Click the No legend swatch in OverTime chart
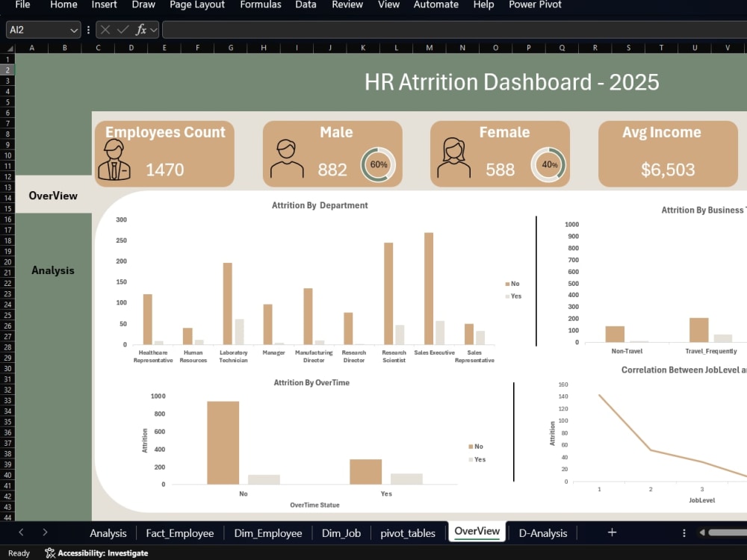Screen dimensions: 747x560 [x=471, y=447]
